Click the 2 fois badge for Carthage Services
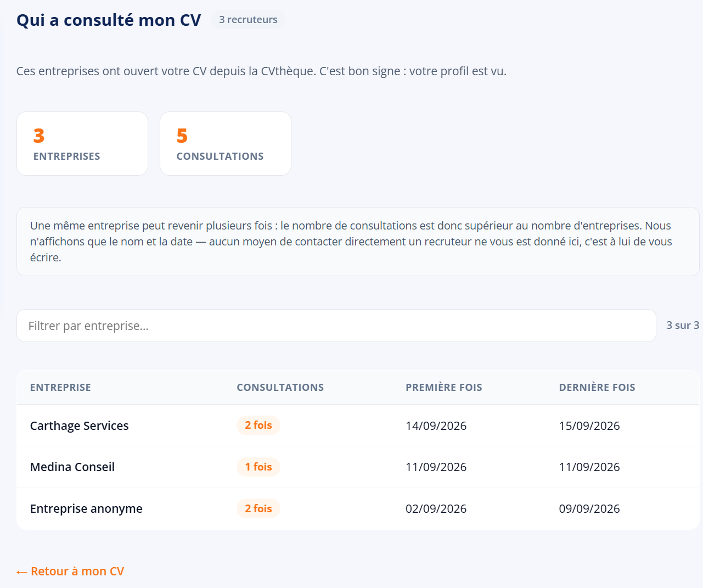The width and height of the screenshot is (703, 588). (x=258, y=425)
